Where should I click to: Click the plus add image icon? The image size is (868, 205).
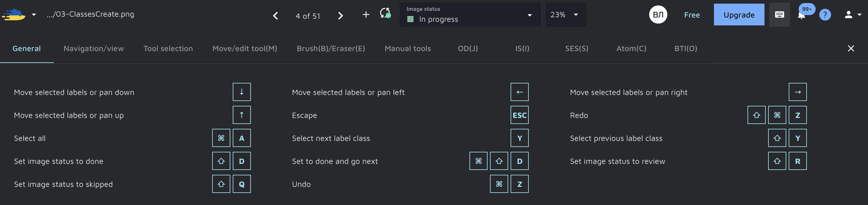tap(366, 15)
